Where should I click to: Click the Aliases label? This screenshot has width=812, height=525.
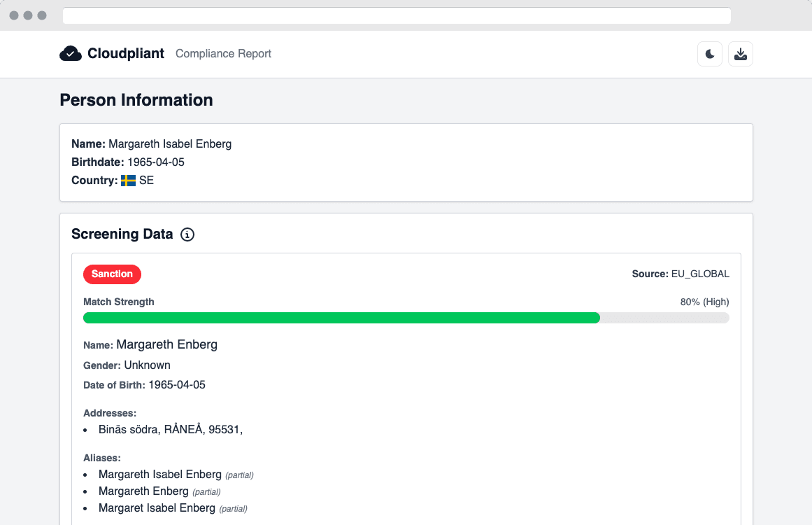point(102,458)
